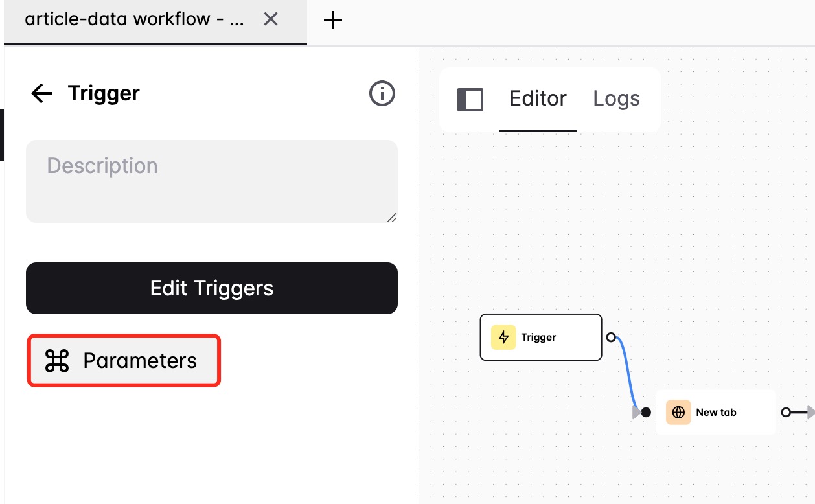Click the back arrow beside Trigger

41,94
